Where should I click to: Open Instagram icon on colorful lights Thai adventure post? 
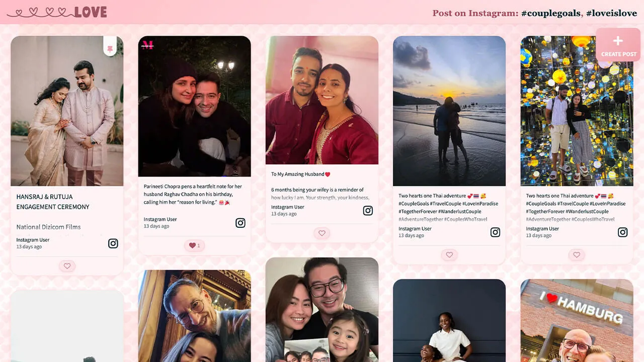point(623,232)
